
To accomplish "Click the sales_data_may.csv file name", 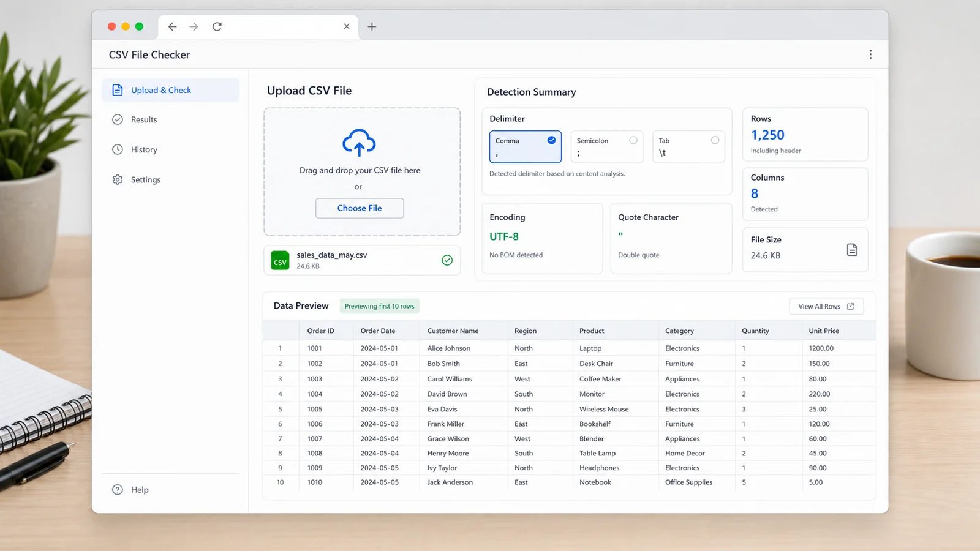I will point(332,255).
